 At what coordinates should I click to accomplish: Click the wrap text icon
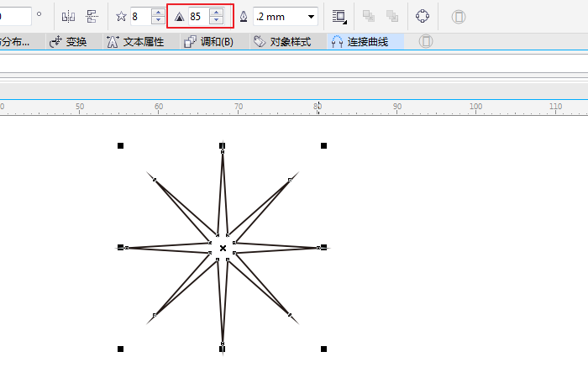(x=339, y=17)
